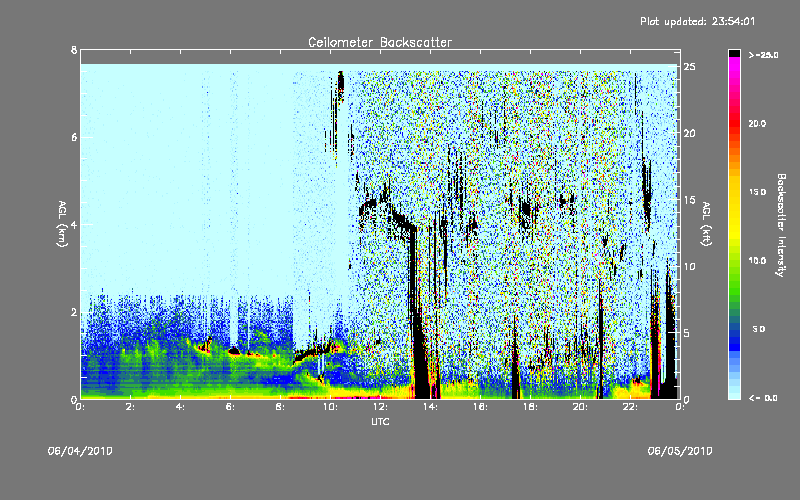Viewport: 800px width, 500px height.
Task: Click the '6:' hour tick on UTC axis
Action: point(231,407)
